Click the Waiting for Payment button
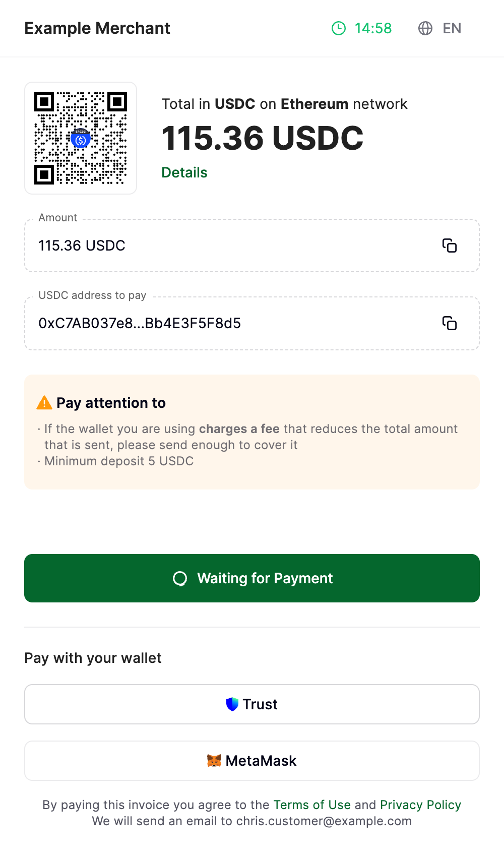Image resolution: width=504 pixels, height=857 pixels. (x=252, y=578)
